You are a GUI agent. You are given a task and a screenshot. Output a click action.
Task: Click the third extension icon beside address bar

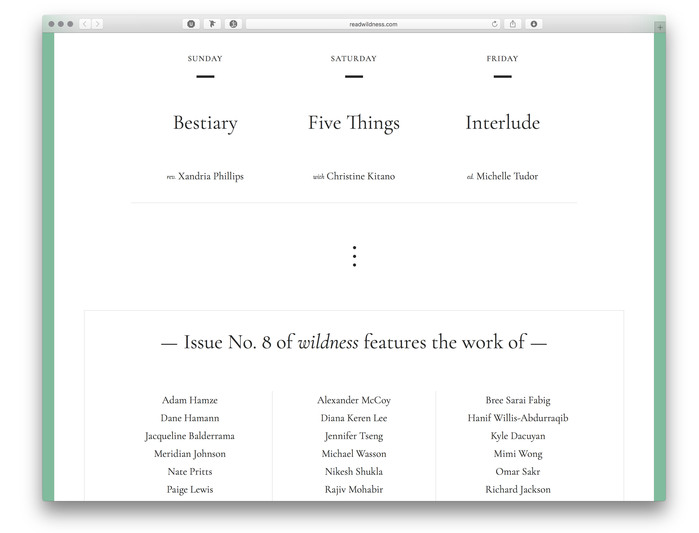point(233,24)
